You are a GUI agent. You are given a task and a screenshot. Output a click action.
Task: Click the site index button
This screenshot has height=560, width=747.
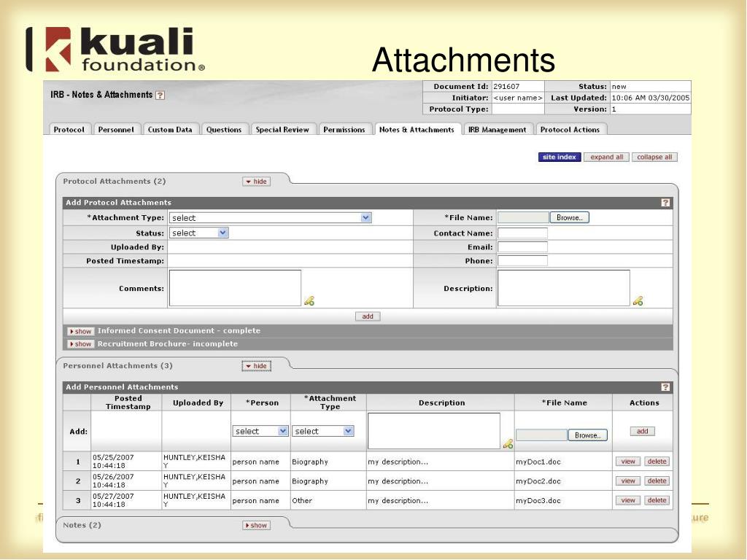pos(560,157)
